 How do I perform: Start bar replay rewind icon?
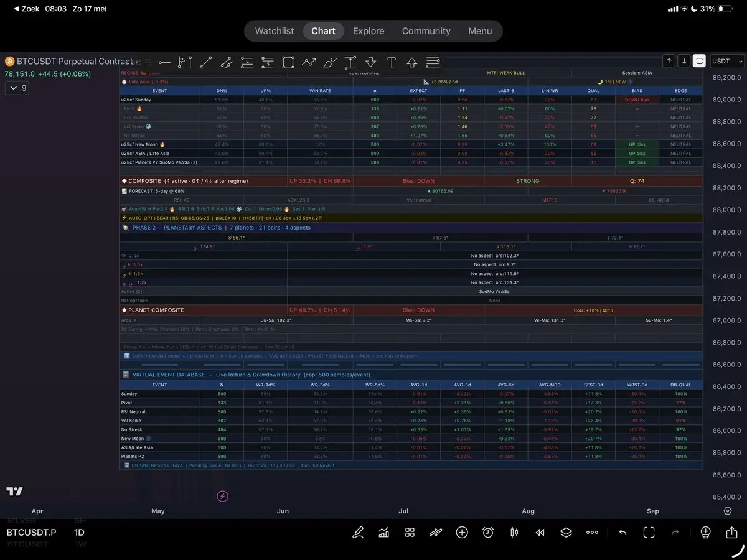point(540,533)
